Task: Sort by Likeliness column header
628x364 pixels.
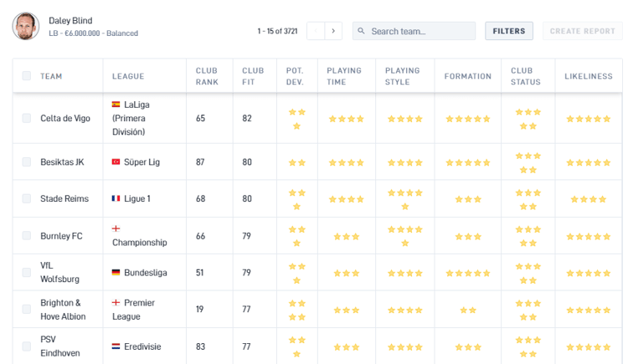Action: (589, 76)
